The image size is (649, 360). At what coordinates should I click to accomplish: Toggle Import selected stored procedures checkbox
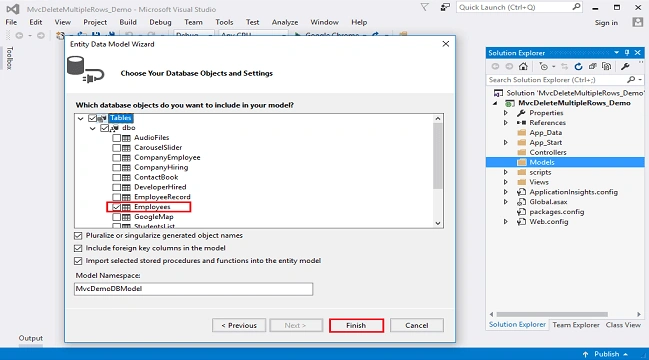[78, 261]
